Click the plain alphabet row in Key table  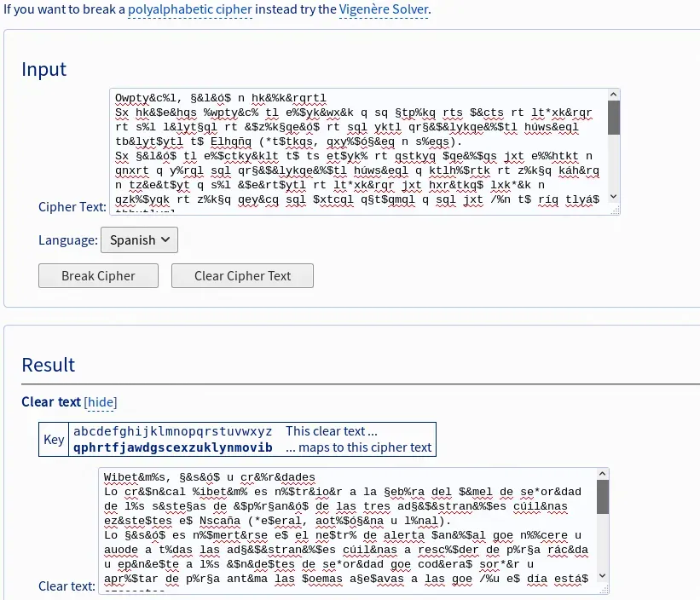tap(172, 431)
